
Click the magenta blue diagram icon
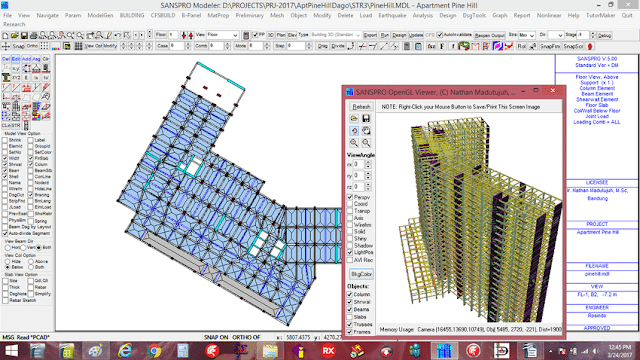498,46
